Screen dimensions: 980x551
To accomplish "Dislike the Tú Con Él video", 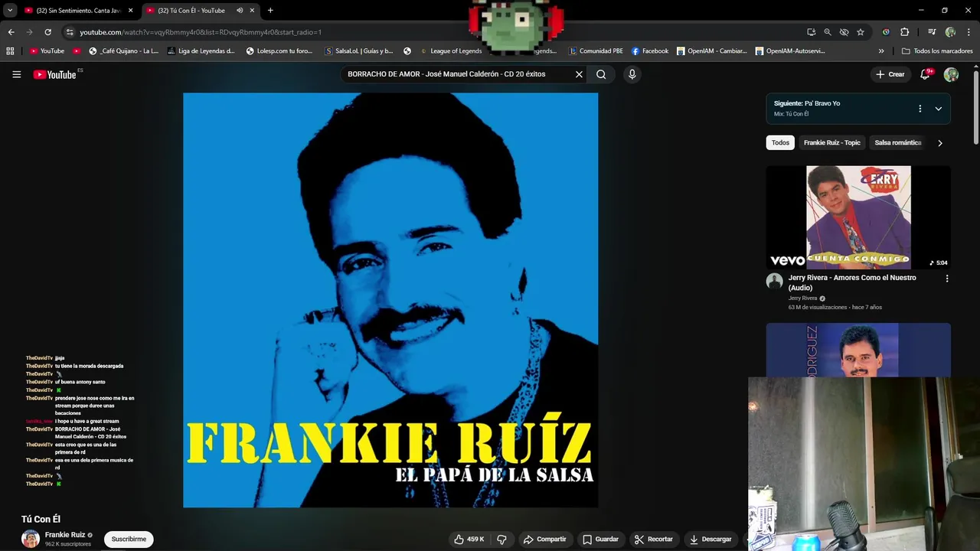I will [501, 540].
